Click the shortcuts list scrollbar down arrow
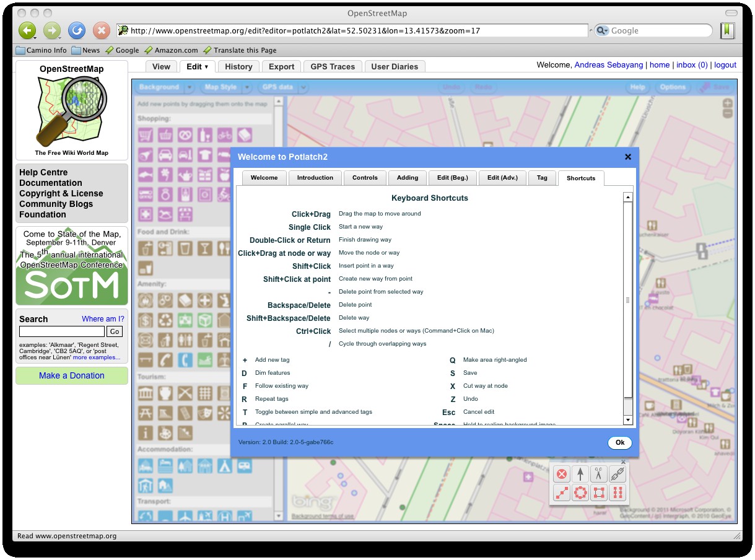 click(627, 420)
